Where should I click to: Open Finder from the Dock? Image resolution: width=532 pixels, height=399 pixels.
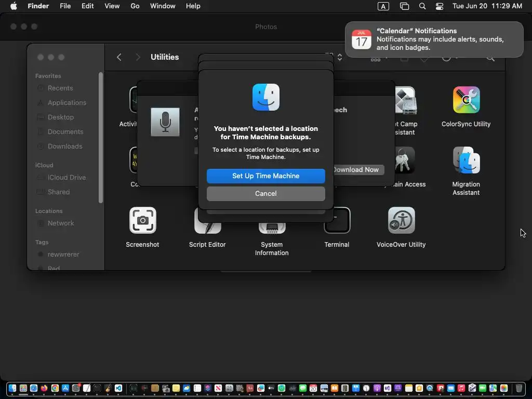[x=12, y=388]
